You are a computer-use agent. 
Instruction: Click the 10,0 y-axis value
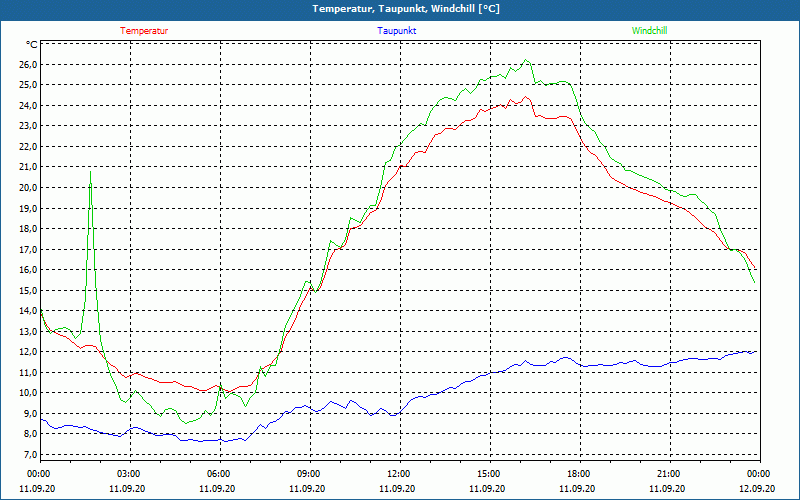click(29, 393)
